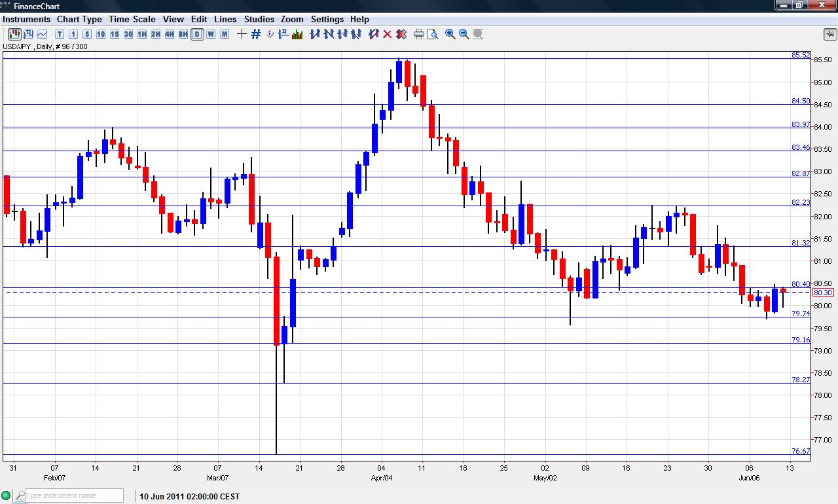
Task: Select the 76.67 horizontal line label
Action: (x=801, y=451)
